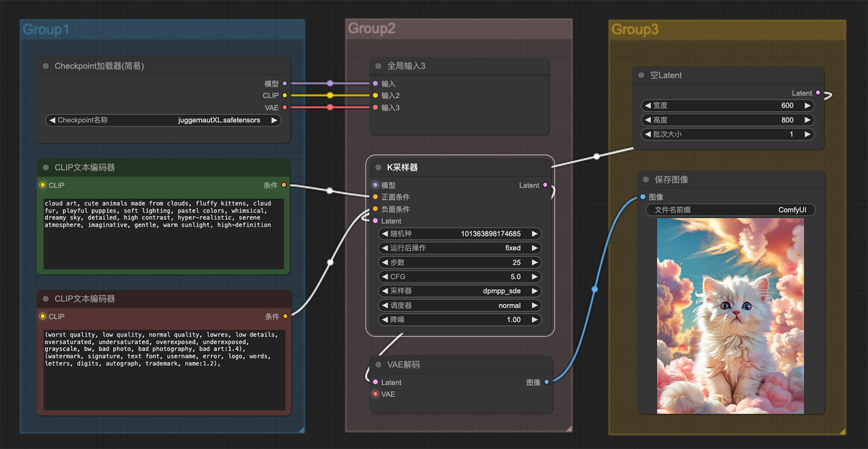This screenshot has height=449, width=868.
Task: Increase 随机种 value with right arrow
Action: (x=535, y=234)
